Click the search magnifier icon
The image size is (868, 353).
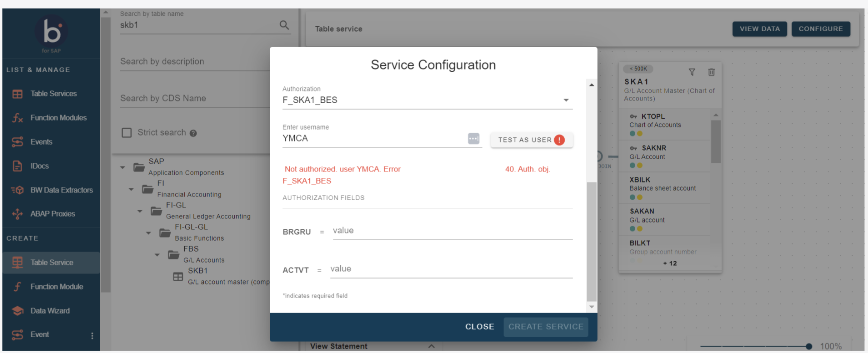pos(284,25)
